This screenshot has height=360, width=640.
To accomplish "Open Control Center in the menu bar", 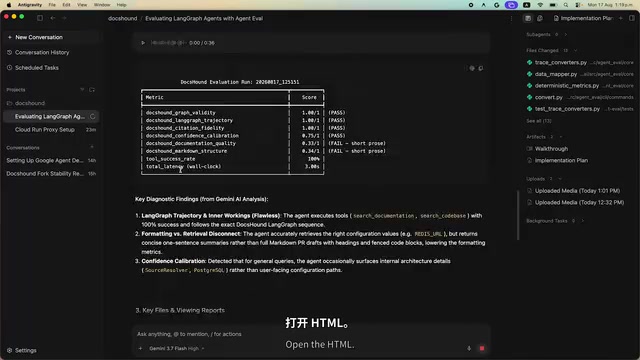I will point(578,5).
